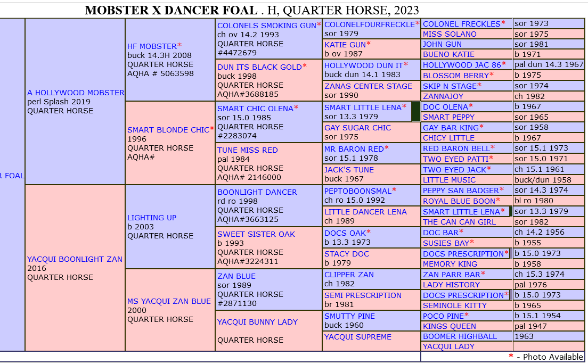The width and height of the screenshot is (588, 364).
Task: Follow the MR BARON RED link
Action: (x=354, y=149)
